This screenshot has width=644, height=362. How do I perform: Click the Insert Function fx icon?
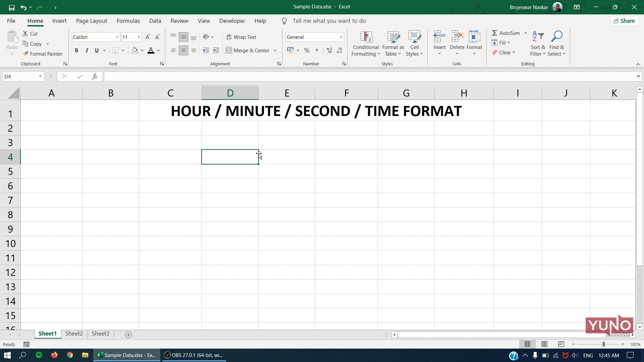point(95,76)
